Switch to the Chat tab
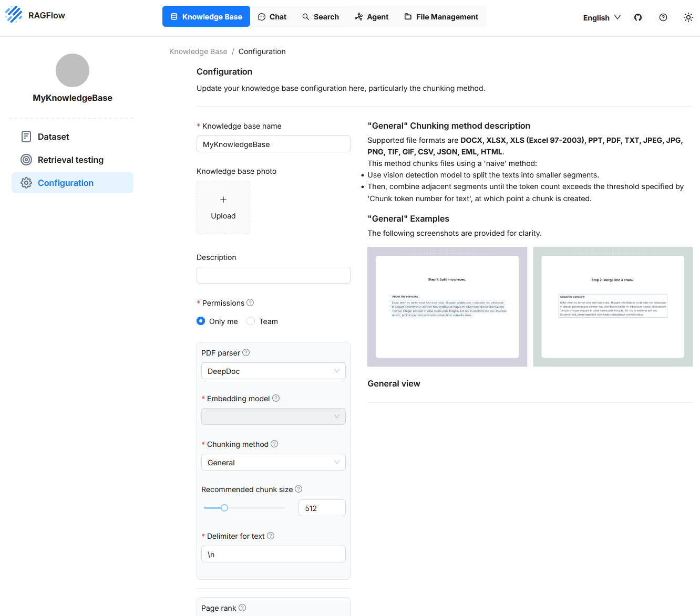Screen dimensions: 700x616 pos(272,17)
